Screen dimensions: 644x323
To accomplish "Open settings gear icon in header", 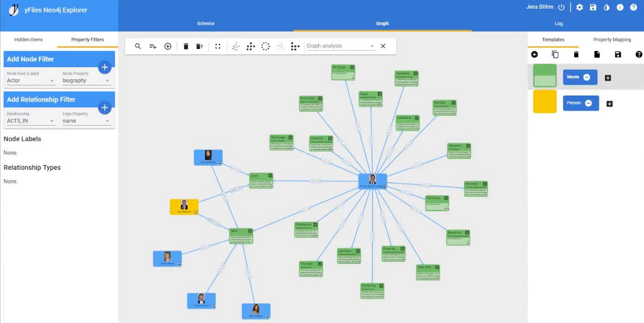I will pyautogui.click(x=579, y=8).
